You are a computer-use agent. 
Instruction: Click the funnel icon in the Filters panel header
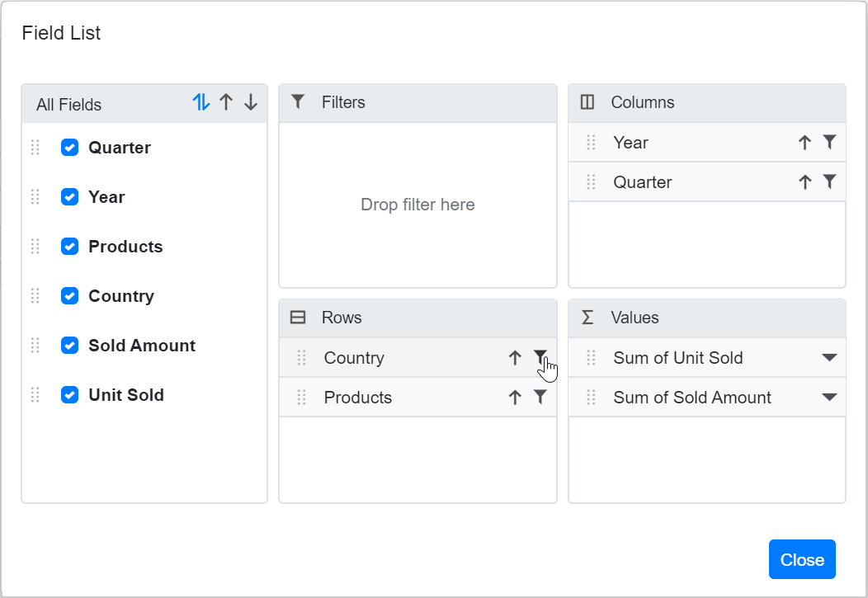point(297,101)
